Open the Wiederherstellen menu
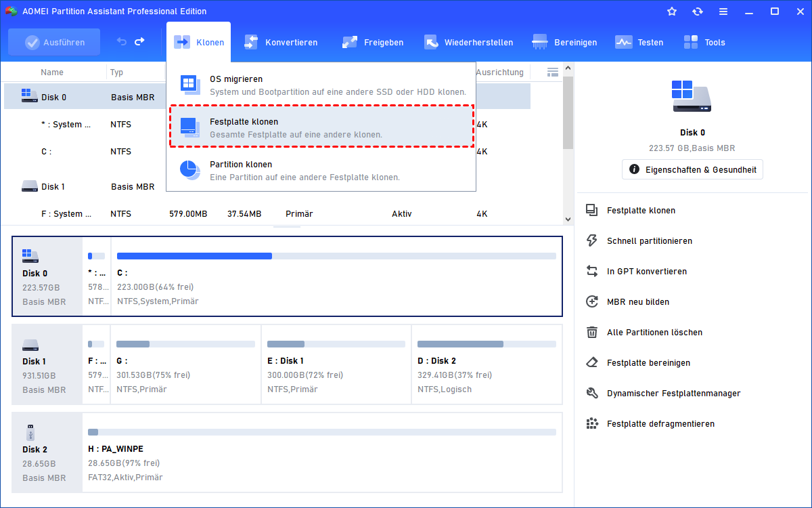This screenshot has width=812, height=508. [x=468, y=42]
